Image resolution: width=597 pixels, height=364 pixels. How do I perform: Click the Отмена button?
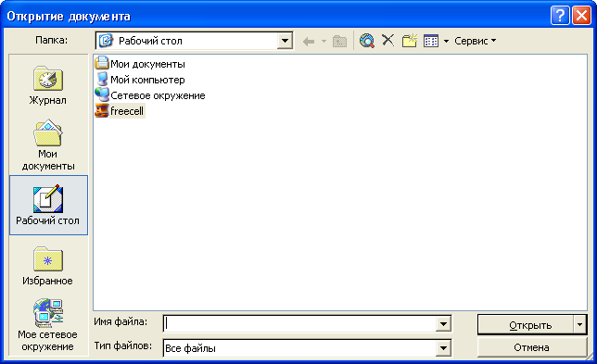(x=531, y=347)
